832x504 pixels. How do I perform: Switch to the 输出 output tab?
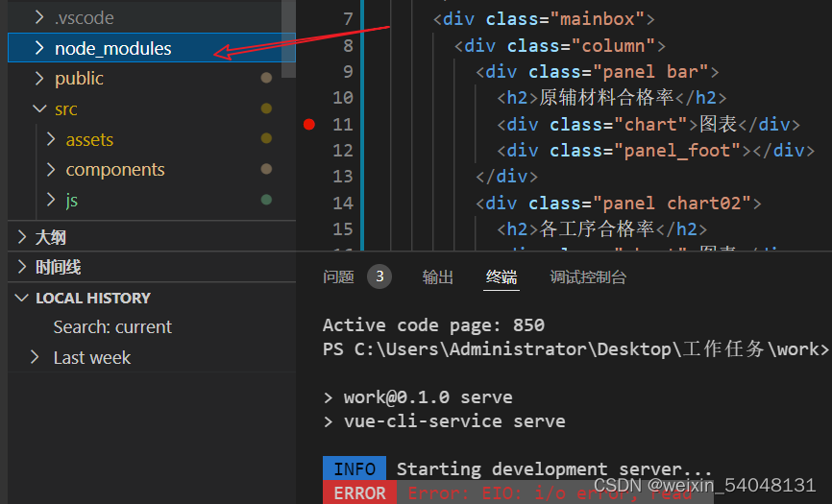tap(438, 276)
